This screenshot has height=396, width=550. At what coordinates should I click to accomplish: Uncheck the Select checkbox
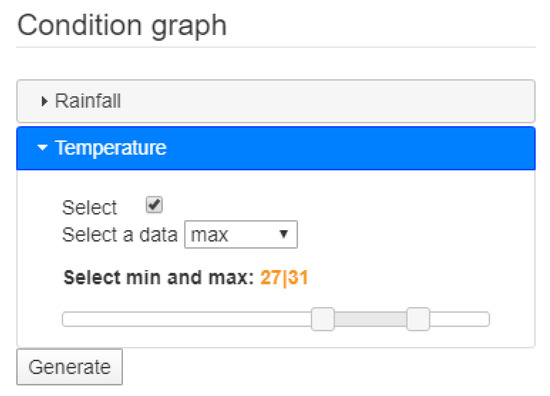[154, 205]
